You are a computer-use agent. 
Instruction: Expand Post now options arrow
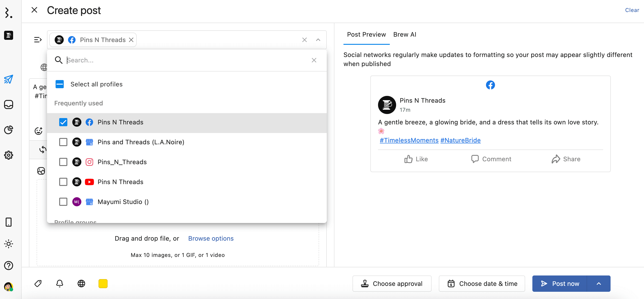(x=599, y=283)
